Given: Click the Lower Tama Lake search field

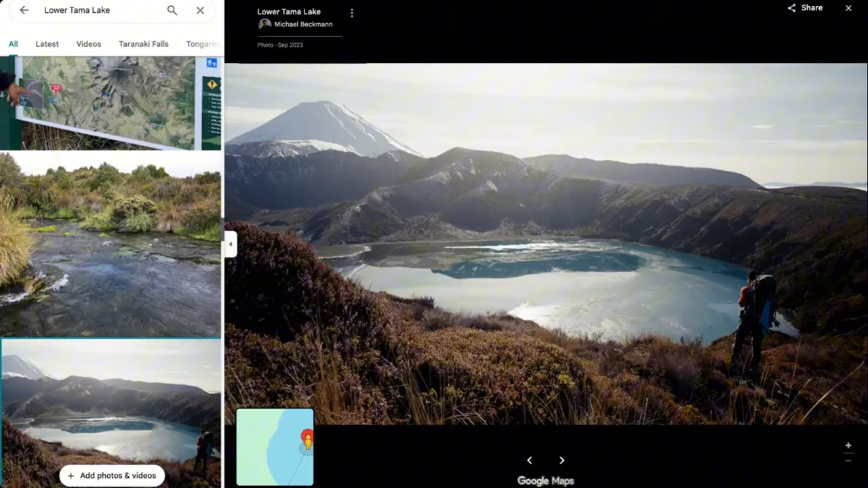Looking at the screenshot, I should (x=102, y=10).
